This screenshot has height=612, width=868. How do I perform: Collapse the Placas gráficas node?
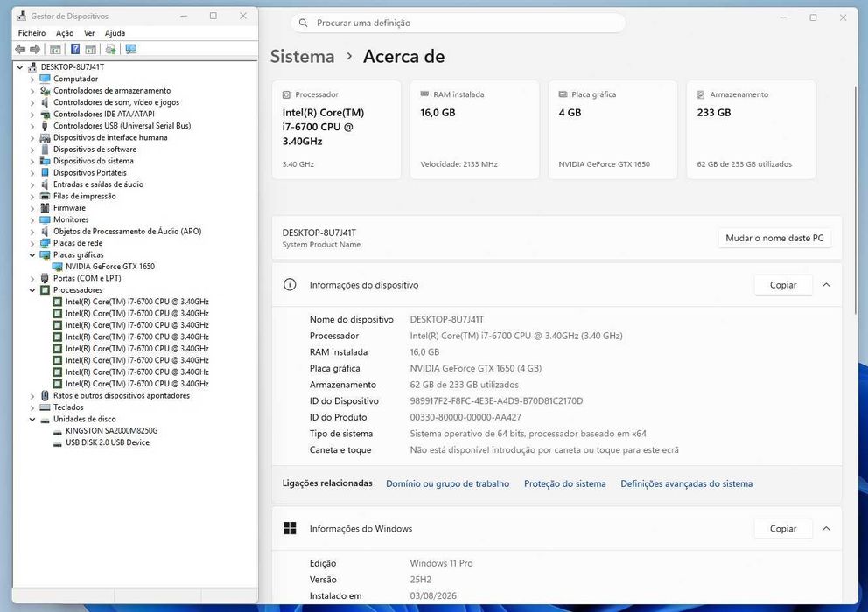click(x=32, y=254)
